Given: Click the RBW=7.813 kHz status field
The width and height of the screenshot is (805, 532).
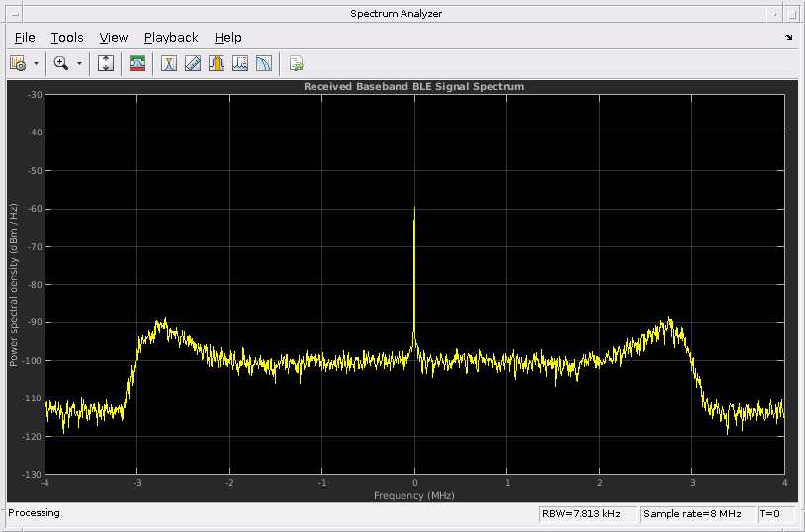Looking at the screenshot, I should (585, 513).
